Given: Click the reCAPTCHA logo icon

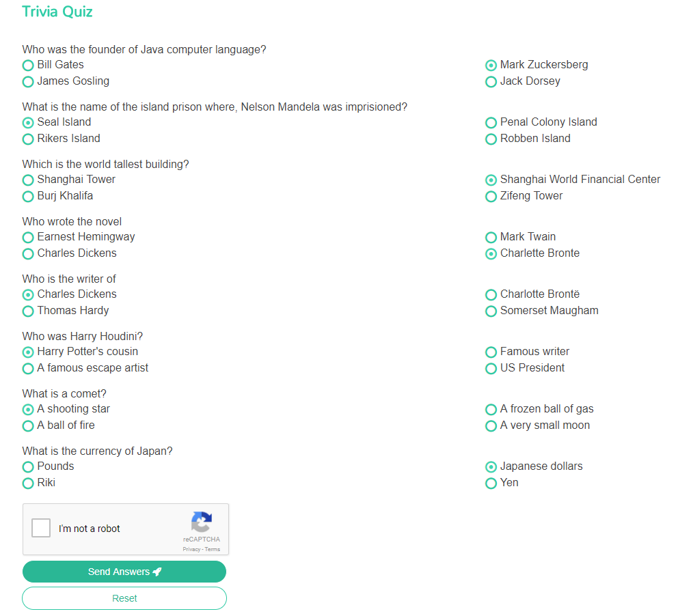Looking at the screenshot, I should click(x=202, y=522).
